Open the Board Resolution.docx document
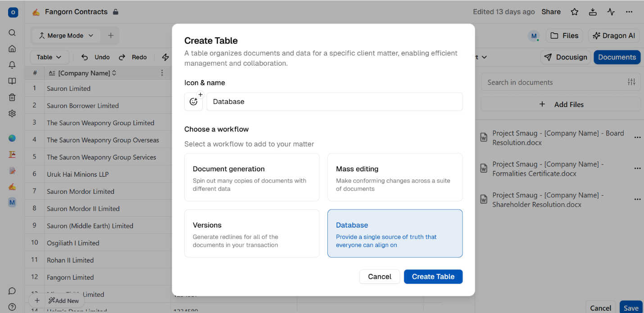 pyautogui.click(x=558, y=138)
